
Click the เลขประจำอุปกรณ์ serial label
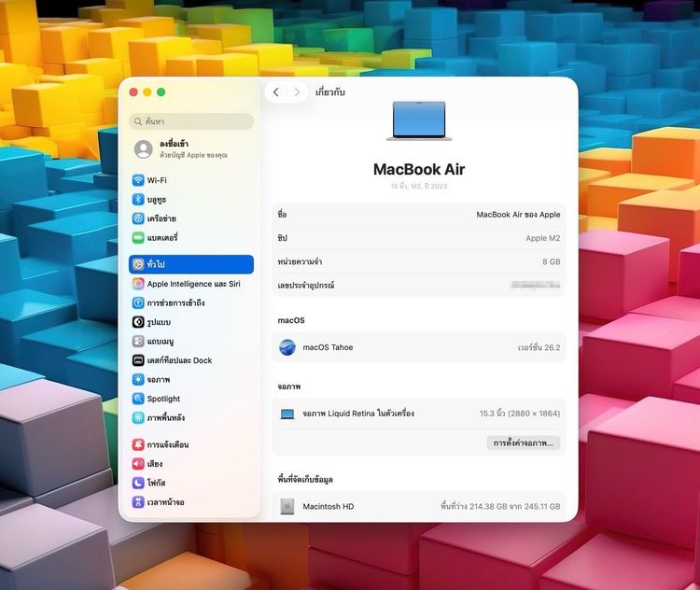[306, 286]
